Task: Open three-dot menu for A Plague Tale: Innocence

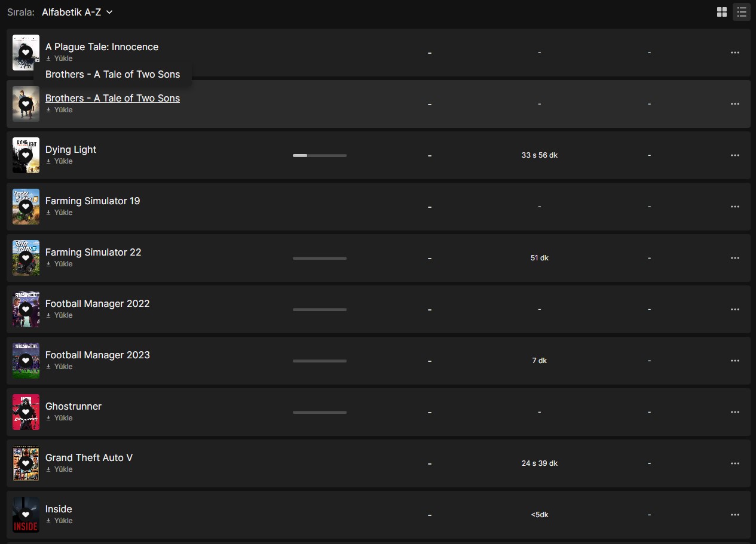Action: coord(735,53)
